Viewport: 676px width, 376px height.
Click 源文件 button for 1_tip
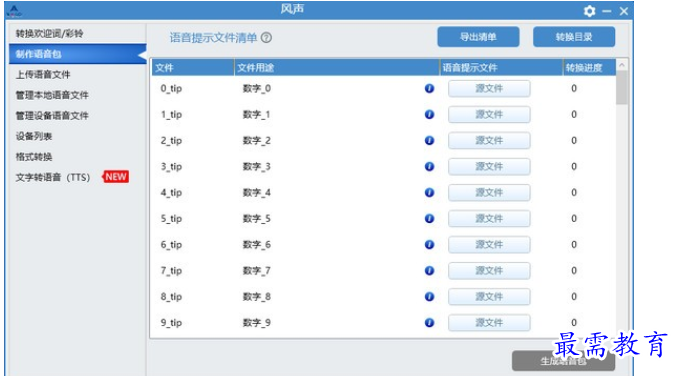[489, 114]
